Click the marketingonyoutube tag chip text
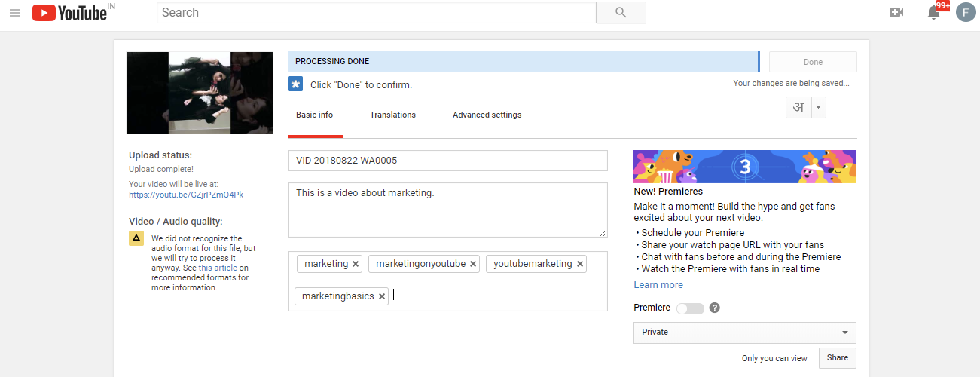980x377 pixels. point(420,264)
